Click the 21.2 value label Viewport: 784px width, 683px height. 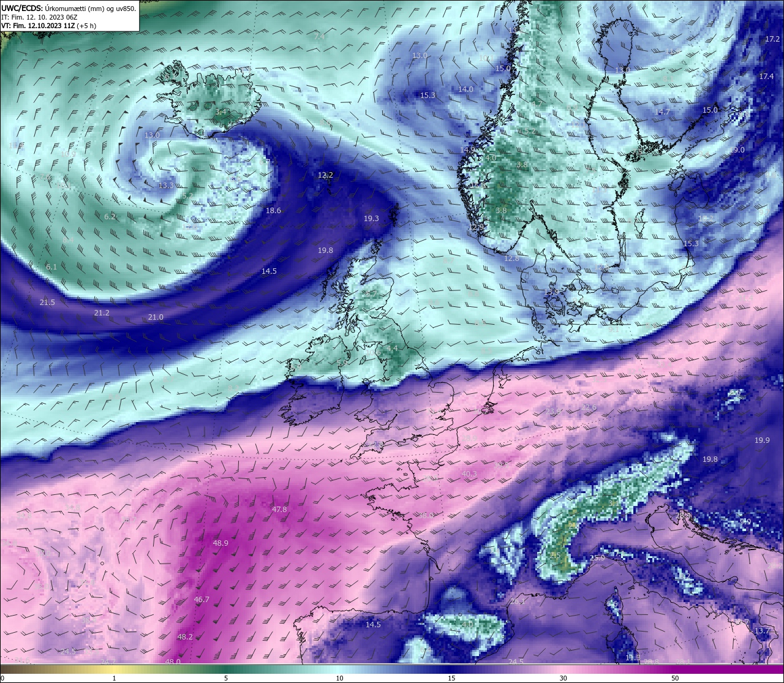102,313
